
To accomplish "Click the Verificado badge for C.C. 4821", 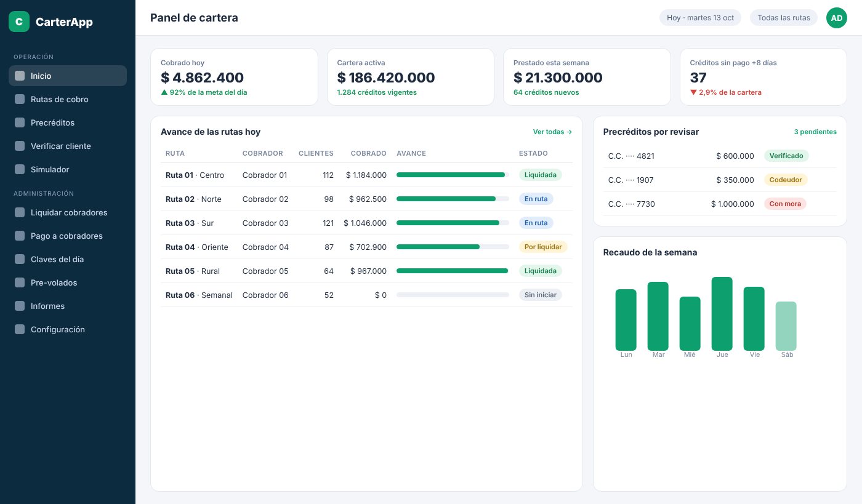I will pyautogui.click(x=786, y=156).
